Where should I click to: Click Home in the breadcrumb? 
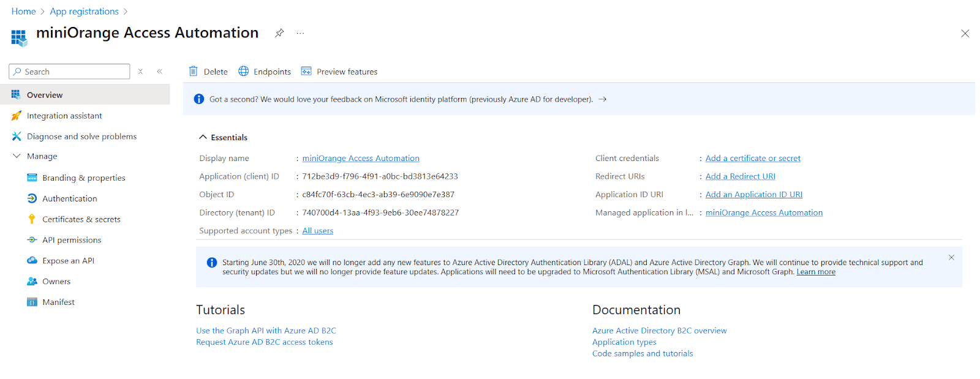click(23, 11)
